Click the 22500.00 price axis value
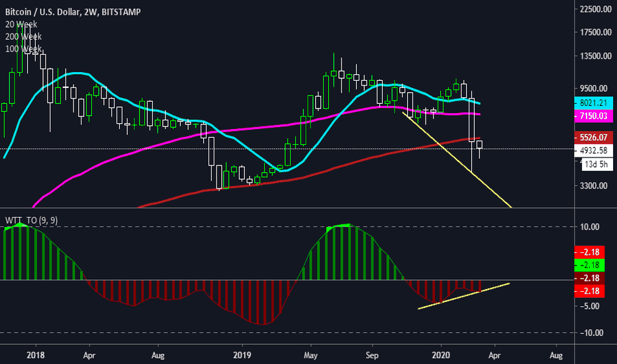Image resolution: width=617 pixels, height=364 pixels. pos(596,9)
